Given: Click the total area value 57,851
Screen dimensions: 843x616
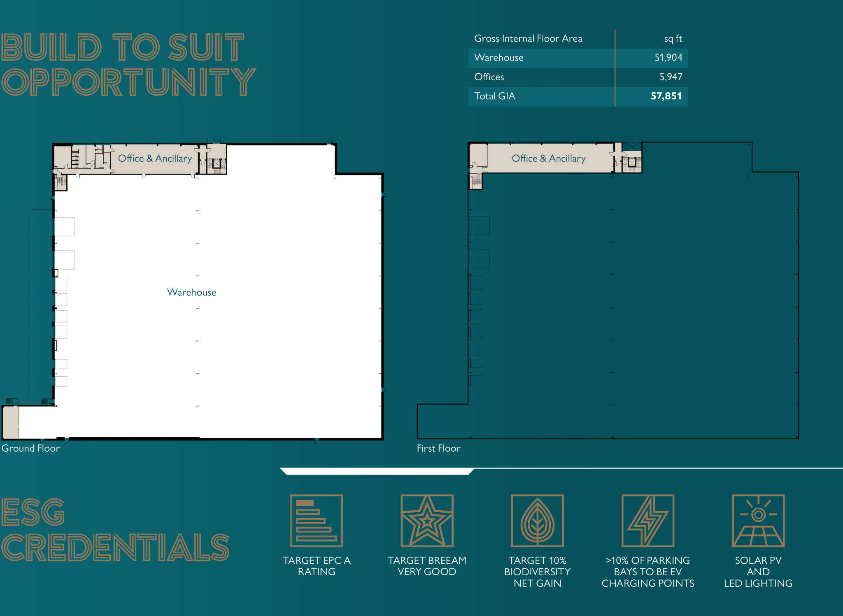Looking at the screenshot, I should (666, 96).
